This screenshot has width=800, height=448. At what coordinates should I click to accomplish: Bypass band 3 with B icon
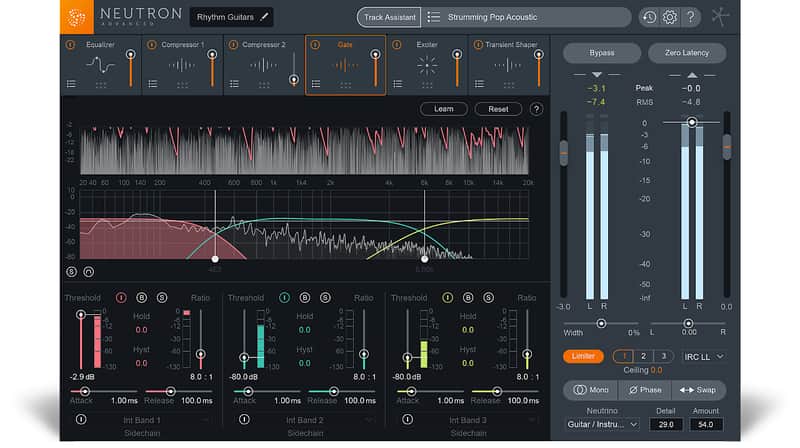pos(468,297)
